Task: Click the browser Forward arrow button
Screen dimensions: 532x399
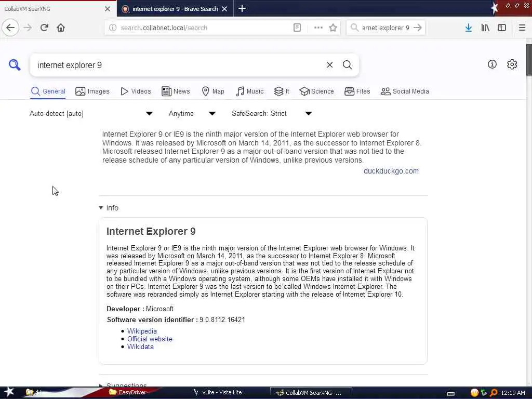Action: pyautogui.click(x=28, y=28)
